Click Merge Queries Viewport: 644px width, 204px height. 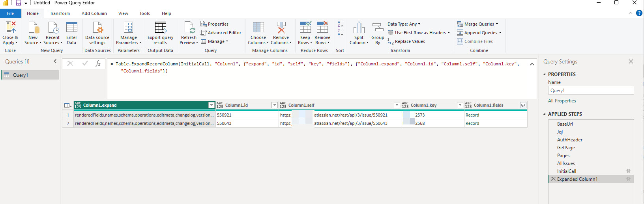click(x=477, y=24)
